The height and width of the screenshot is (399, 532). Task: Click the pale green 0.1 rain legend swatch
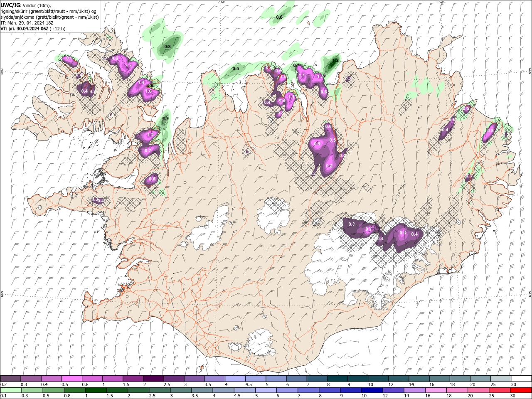pyautogui.click(x=11, y=390)
